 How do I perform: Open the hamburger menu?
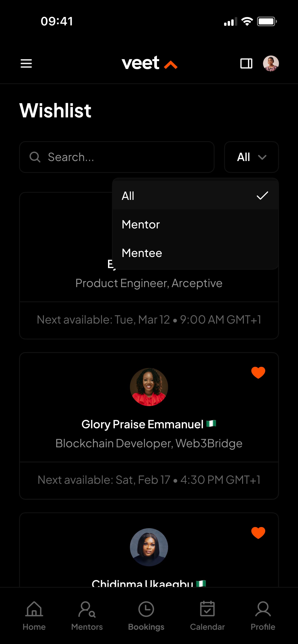click(x=26, y=63)
